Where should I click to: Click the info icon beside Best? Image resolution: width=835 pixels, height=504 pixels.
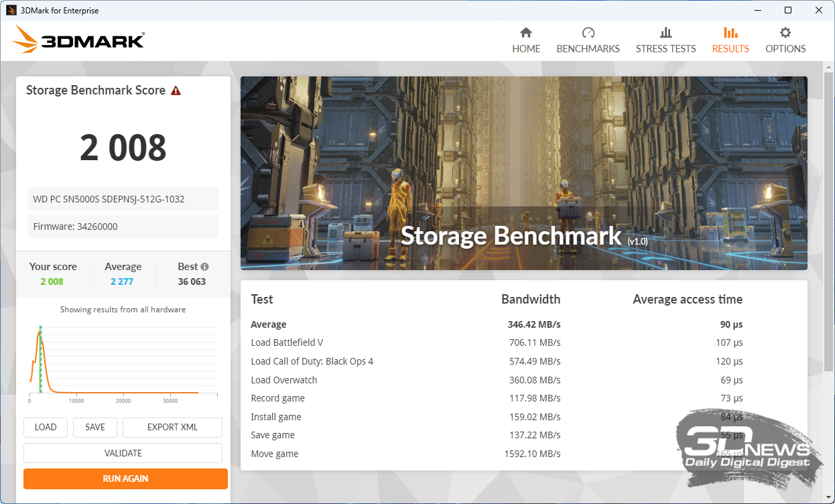[204, 267]
